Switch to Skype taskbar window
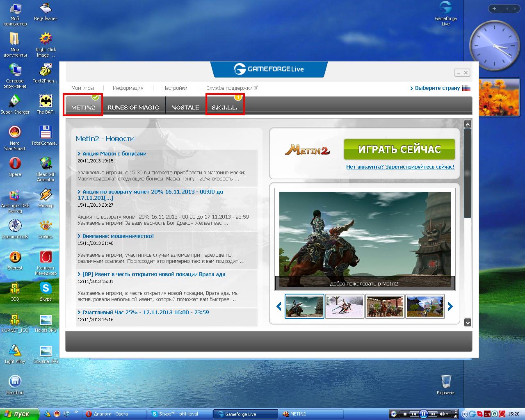Viewport: 525px width, 420px height. (180, 414)
